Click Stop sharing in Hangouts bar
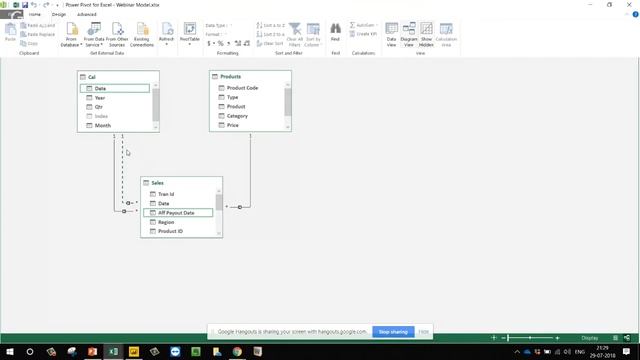Screen dimensions: 640x360 point(393,332)
